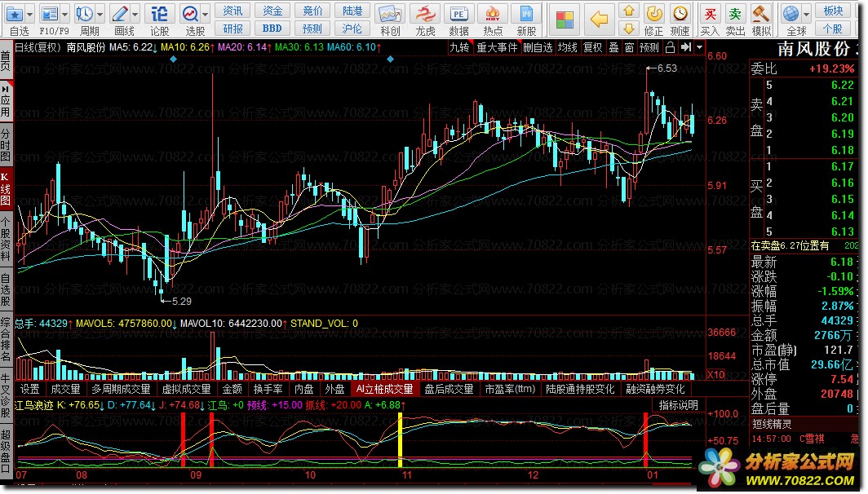Expand the 自选 dropdown arrow
Image resolution: width=868 pixels, height=494 pixels.
30,15
